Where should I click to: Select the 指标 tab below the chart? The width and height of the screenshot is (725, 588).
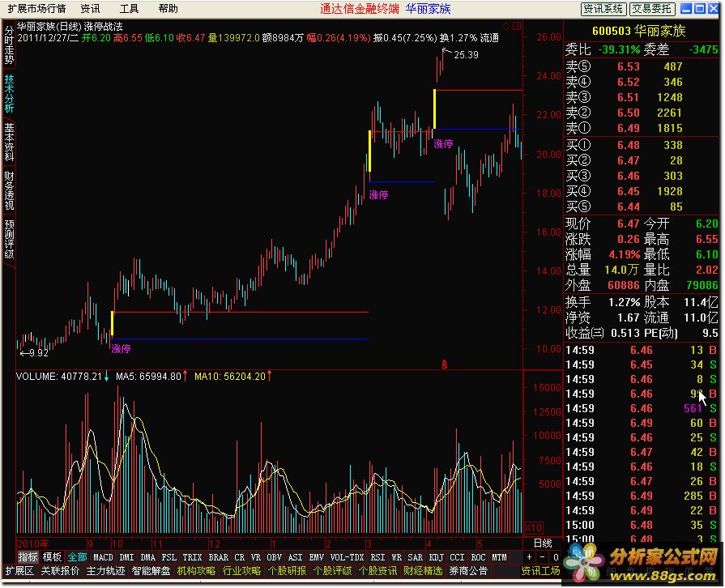pyautogui.click(x=28, y=557)
